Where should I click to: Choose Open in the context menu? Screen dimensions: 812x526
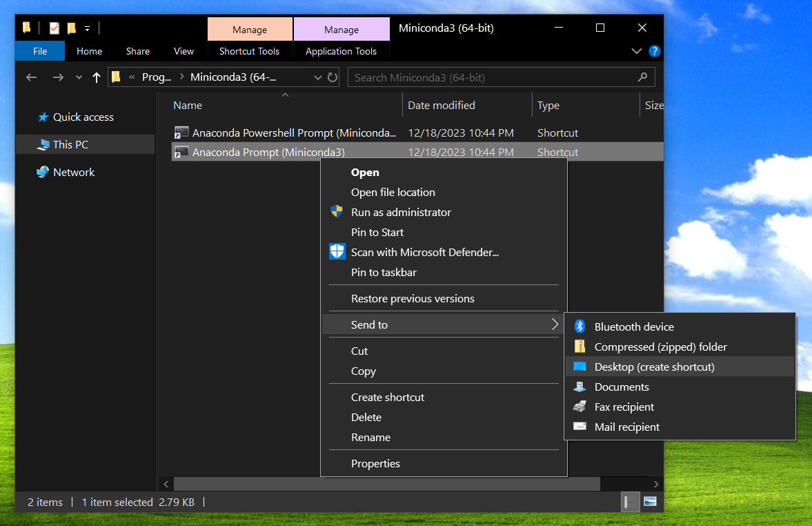click(x=444, y=172)
